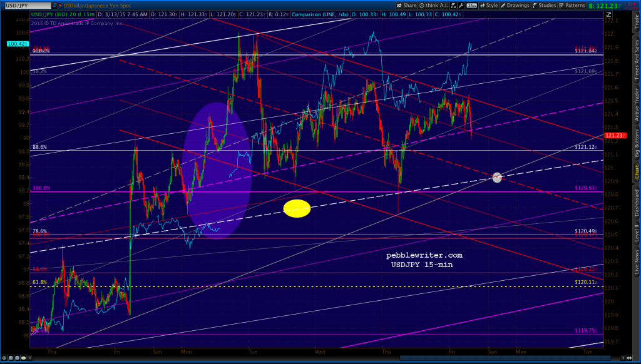Switch to the Live News side tab

pyautogui.click(x=637, y=263)
